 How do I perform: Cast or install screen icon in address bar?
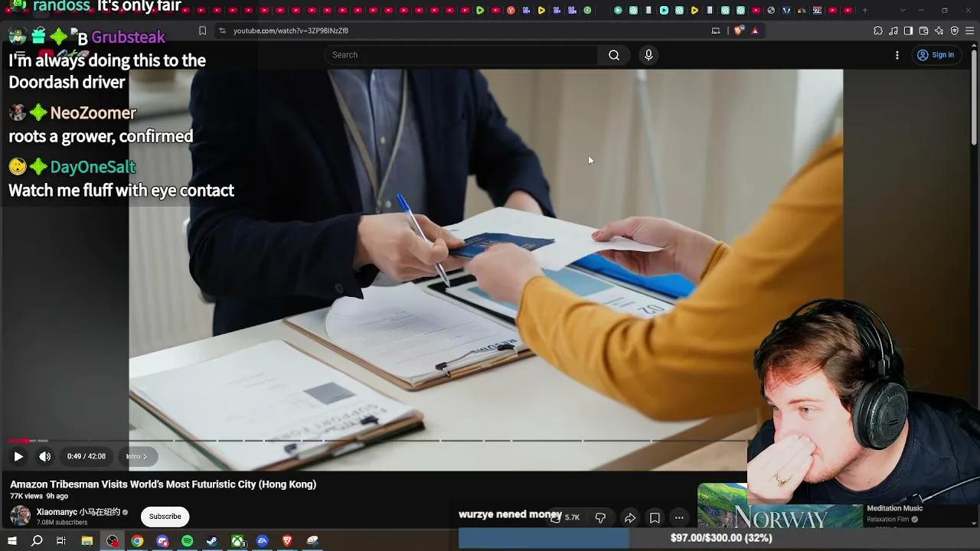click(x=716, y=31)
